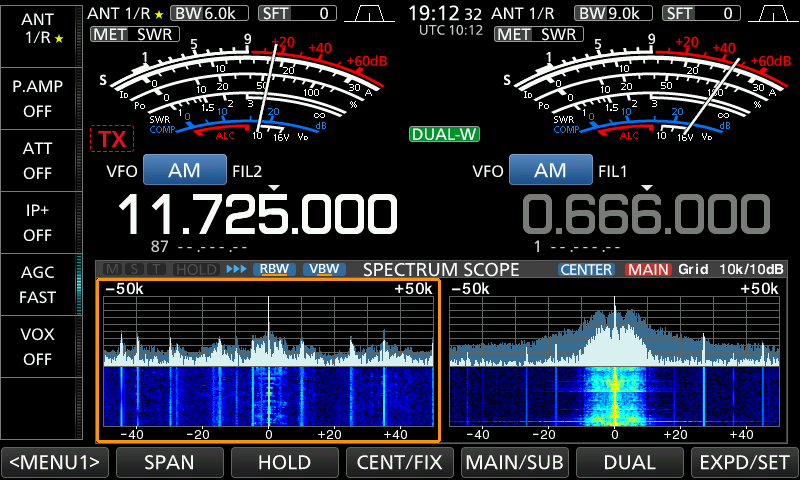Select main band BW 6.0k indicator
The height and width of the screenshot is (480, 800).
click(x=209, y=13)
